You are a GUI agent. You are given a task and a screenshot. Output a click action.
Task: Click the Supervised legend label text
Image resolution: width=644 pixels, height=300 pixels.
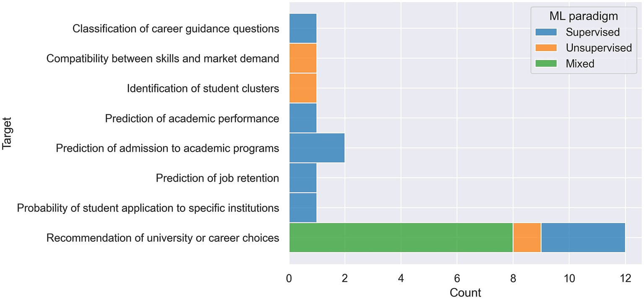pyautogui.click(x=592, y=32)
